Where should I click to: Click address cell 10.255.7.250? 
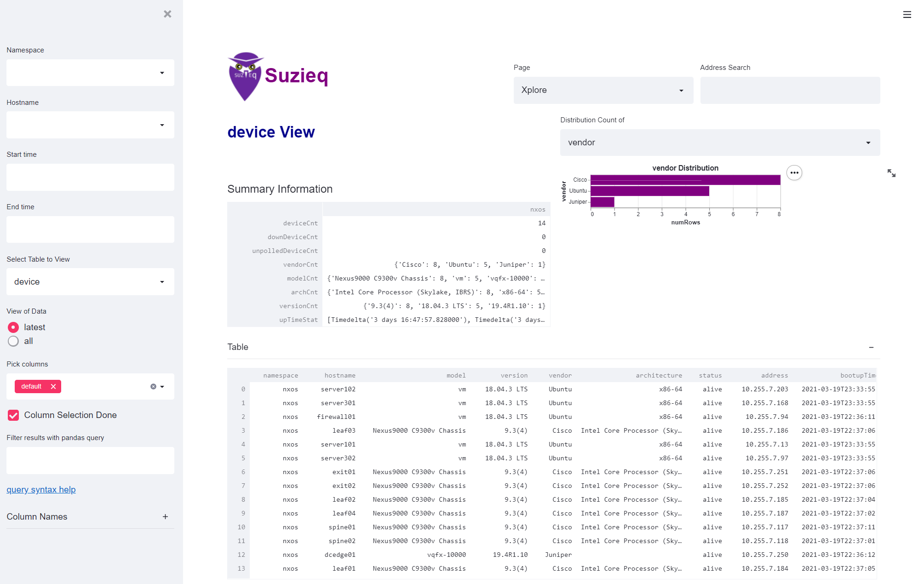(x=764, y=555)
